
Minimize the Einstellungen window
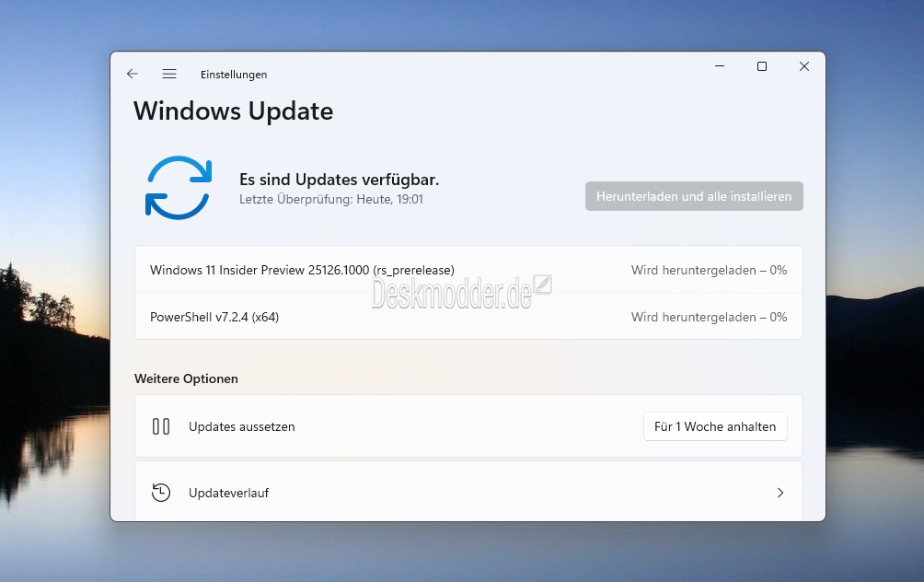(x=720, y=66)
